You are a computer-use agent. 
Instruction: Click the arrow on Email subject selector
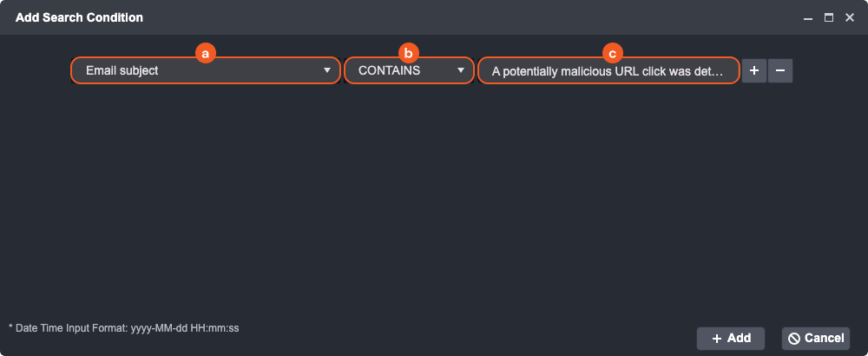pyautogui.click(x=327, y=70)
